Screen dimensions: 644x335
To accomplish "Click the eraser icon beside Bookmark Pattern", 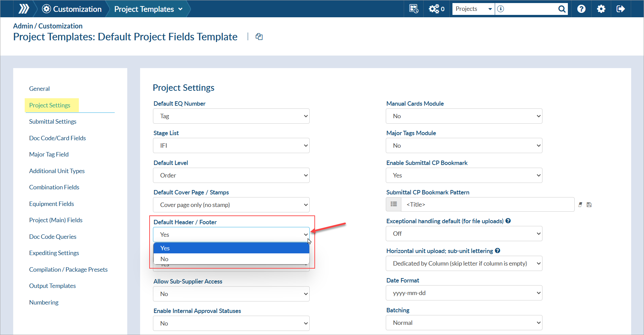I will tap(580, 205).
